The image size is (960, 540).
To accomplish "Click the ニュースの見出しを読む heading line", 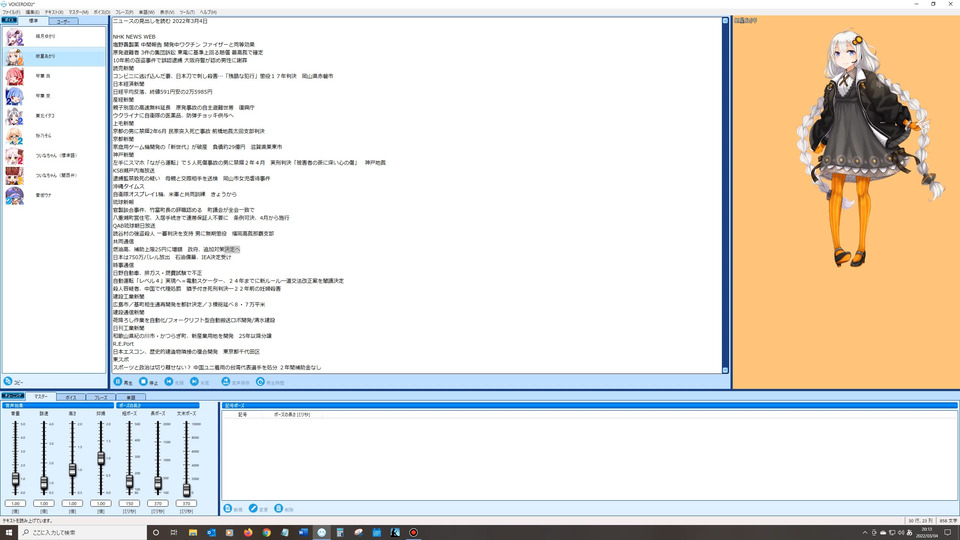I will click(x=160, y=21).
